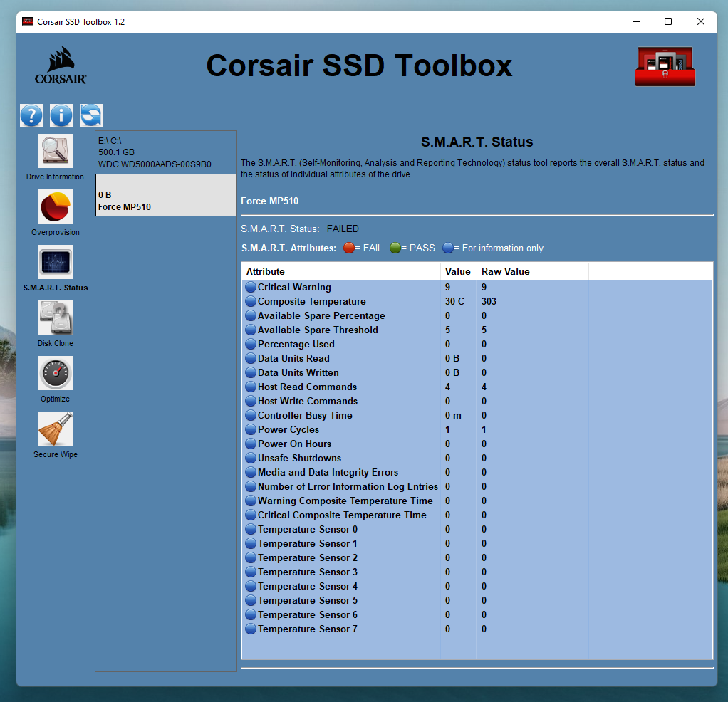Click the Attribute column header
The image size is (728, 702).
(x=341, y=271)
